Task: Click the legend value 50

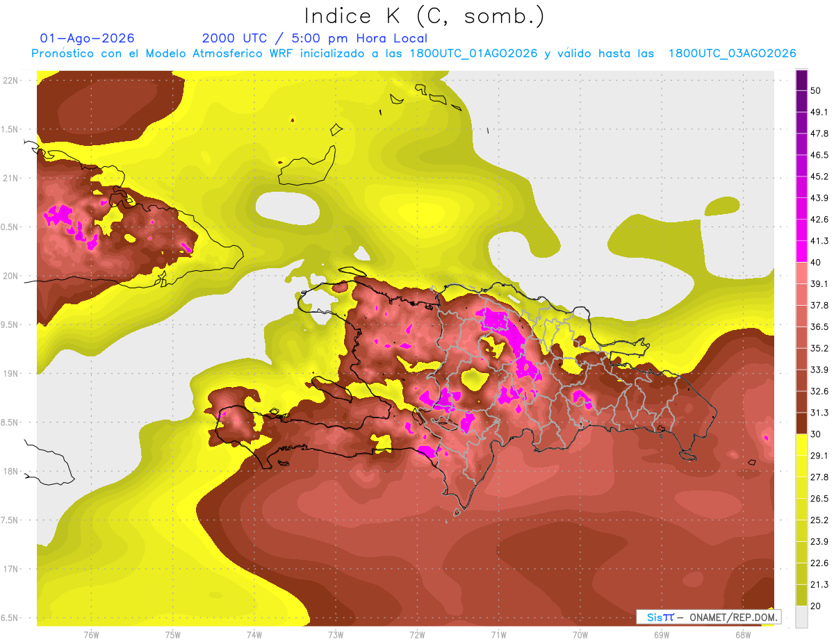Action: (817, 90)
